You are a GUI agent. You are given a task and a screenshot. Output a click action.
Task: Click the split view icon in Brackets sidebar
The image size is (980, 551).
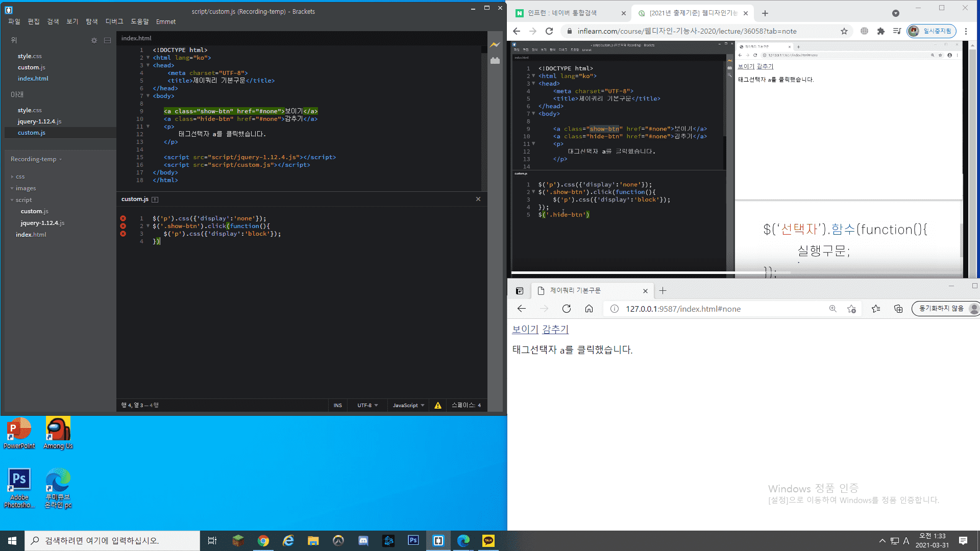click(x=107, y=40)
